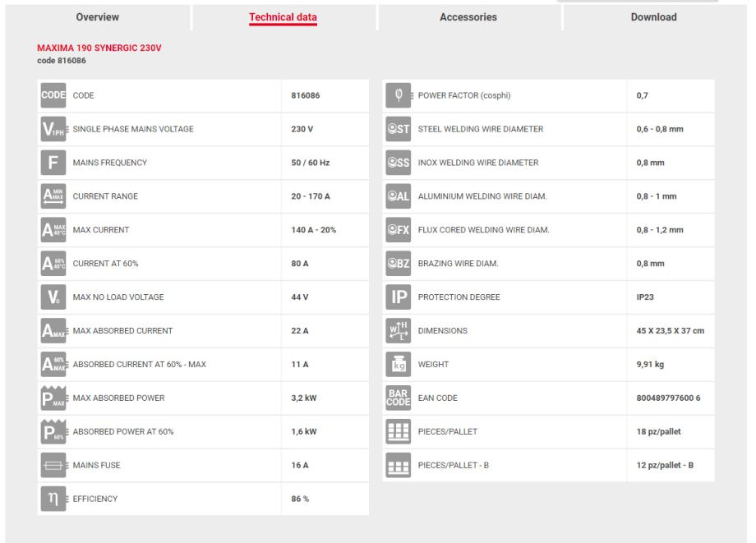Click the EAN barcode icon

(x=399, y=398)
